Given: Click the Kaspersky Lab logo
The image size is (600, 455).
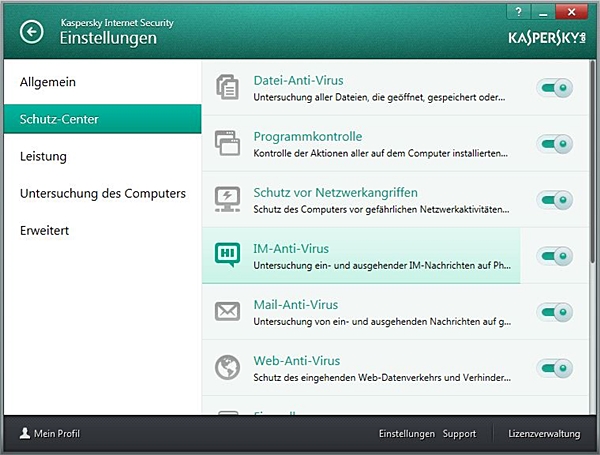Looking at the screenshot, I should click(x=547, y=38).
